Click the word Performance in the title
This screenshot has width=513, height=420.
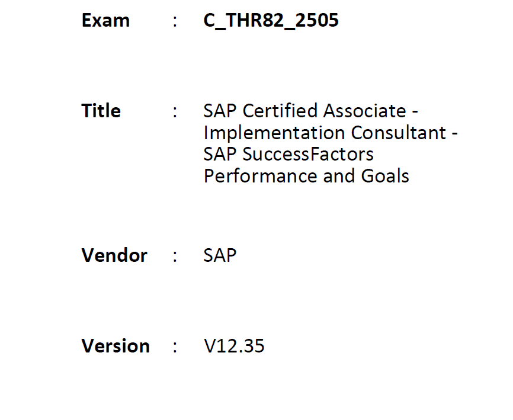[261, 177]
